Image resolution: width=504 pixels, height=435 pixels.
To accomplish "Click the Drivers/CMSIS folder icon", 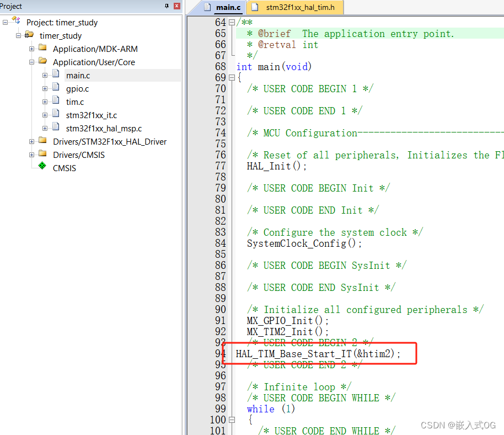I will (43, 153).
